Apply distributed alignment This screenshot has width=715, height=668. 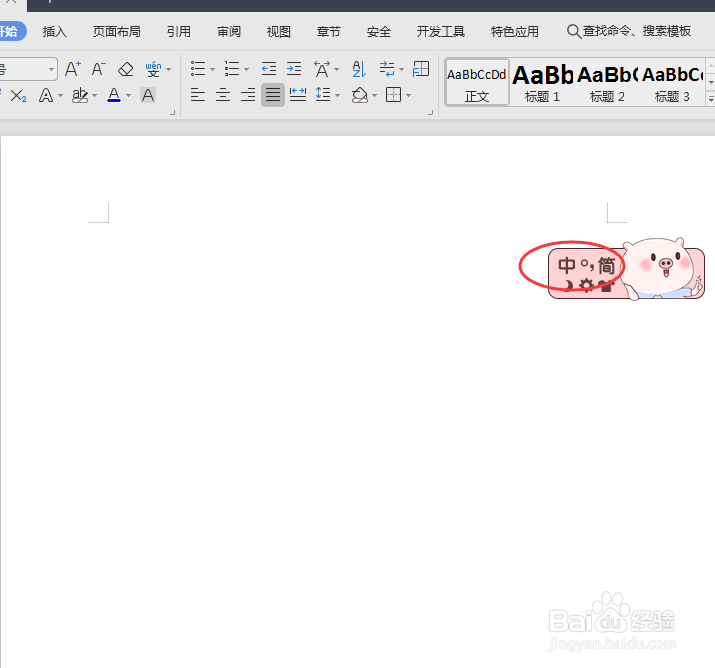pyautogui.click(x=298, y=95)
